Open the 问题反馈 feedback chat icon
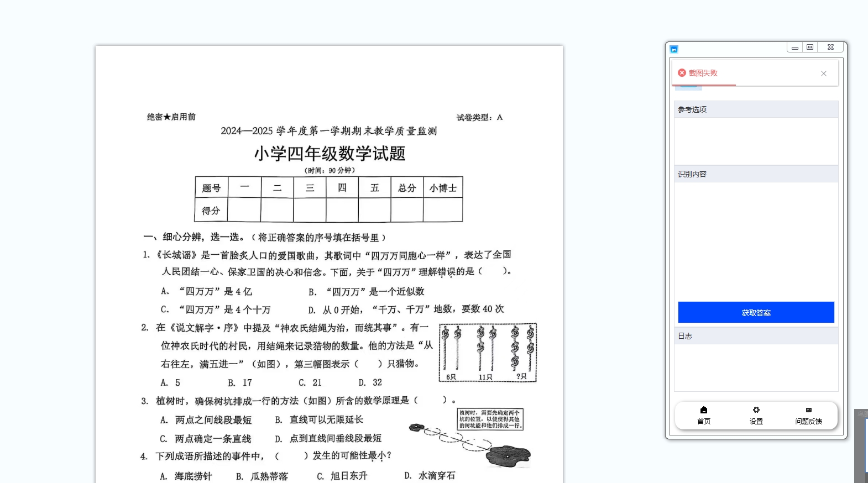The width and height of the screenshot is (868, 483). [808, 410]
